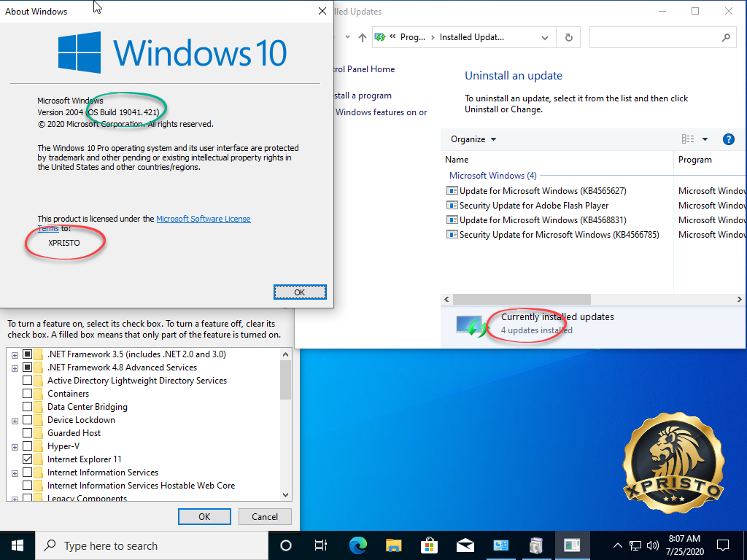Open the Windows Start menu
The image size is (747, 560).
18,545
